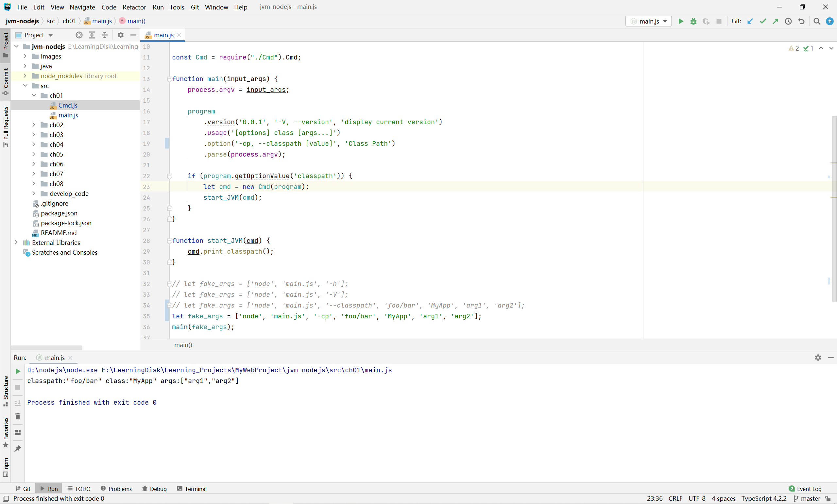
Task: Pin the Run tab with pin icon
Action: pyautogui.click(x=18, y=448)
